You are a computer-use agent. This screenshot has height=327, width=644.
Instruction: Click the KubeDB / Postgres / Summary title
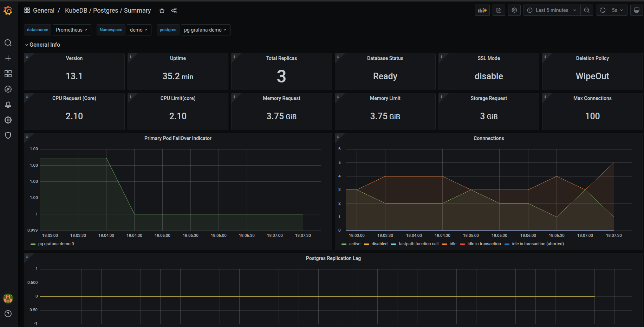[108, 11]
